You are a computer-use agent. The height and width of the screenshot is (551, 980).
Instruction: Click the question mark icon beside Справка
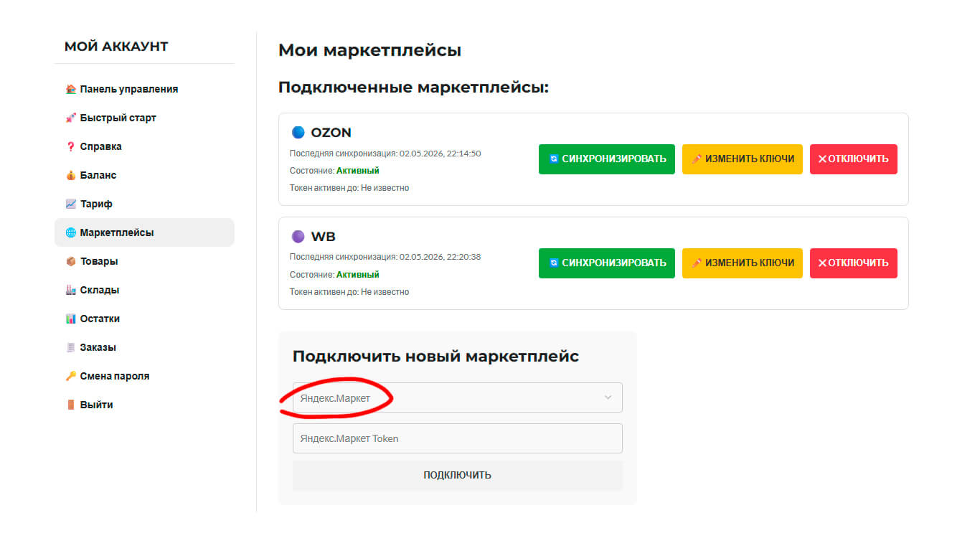click(x=70, y=146)
